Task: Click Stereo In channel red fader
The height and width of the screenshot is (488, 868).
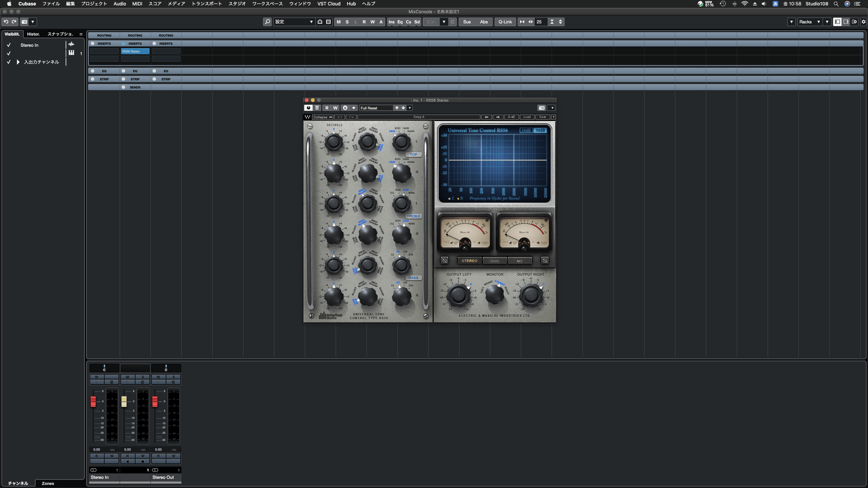Action: [93, 401]
